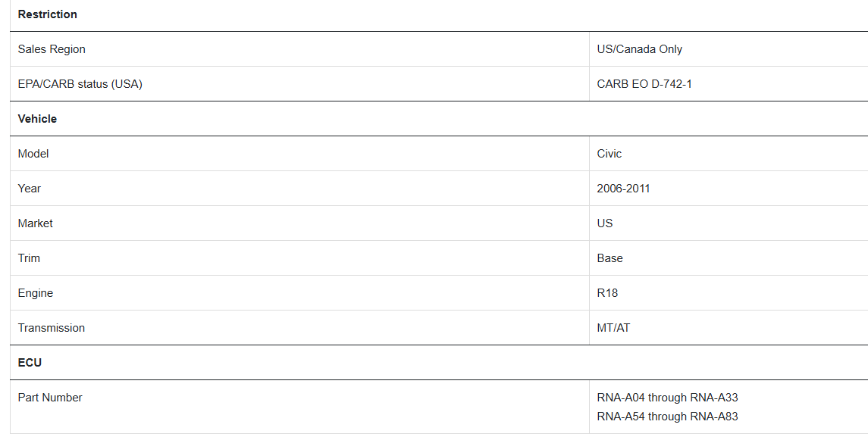868x437 pixels.
Task: Select the Part Number label
Action: tap(50, 398)
